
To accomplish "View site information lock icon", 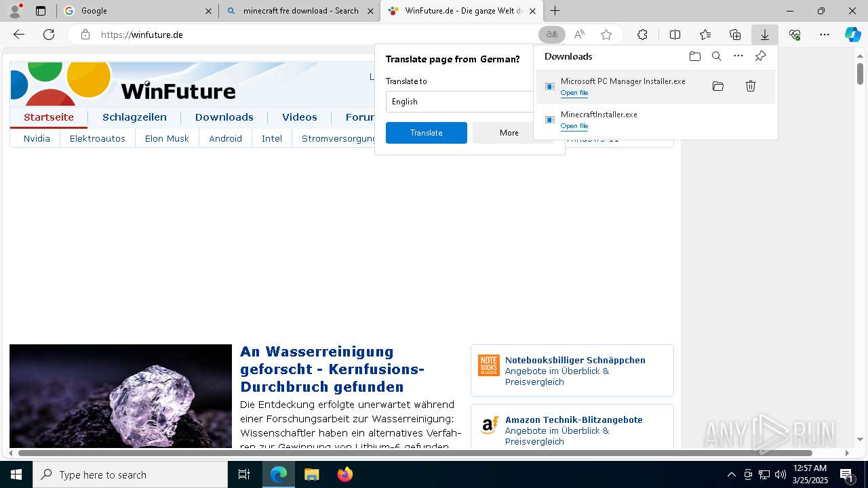I will [85, 35].
